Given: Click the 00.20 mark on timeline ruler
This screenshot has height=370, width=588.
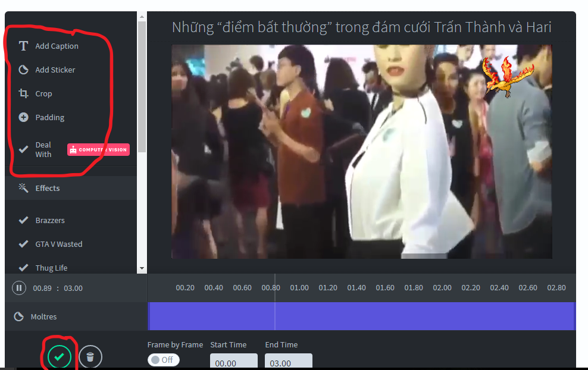Looking at the screenshot, I should (x=185, y=287).
